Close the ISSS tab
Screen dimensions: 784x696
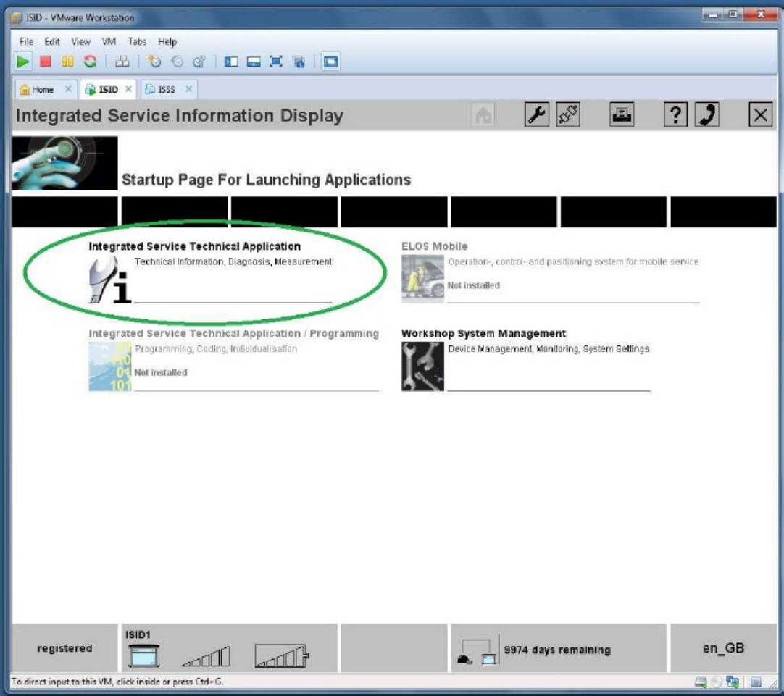[188, 89]
